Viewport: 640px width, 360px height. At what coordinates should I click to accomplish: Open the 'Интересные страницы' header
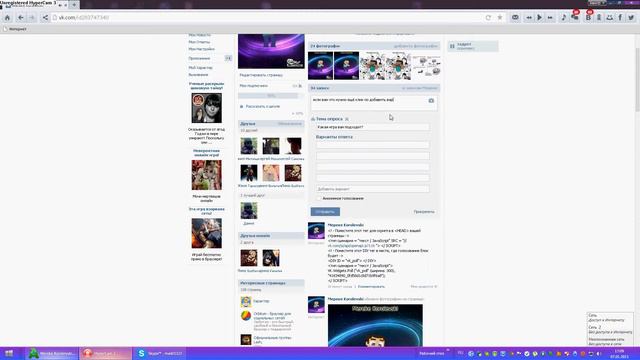coord(271,283)
